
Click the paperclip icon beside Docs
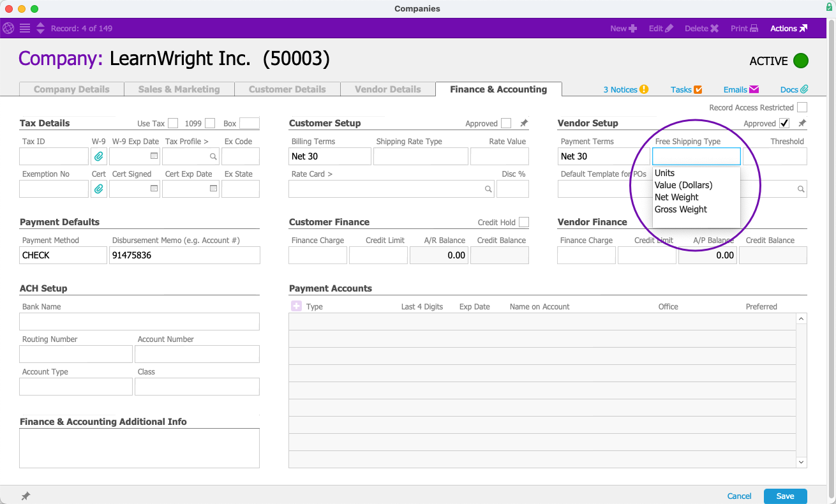[x=804, y=89]
